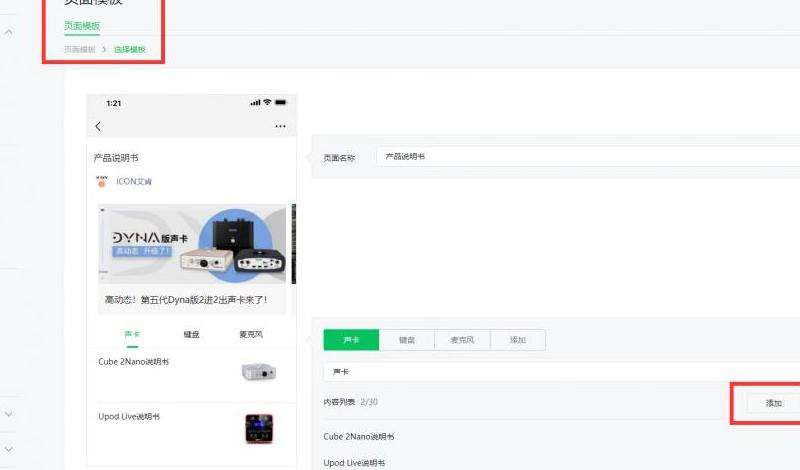Screen dimensions: 800x470
Task: Collapse the sidebar section with up chevron
Action: 9,33
